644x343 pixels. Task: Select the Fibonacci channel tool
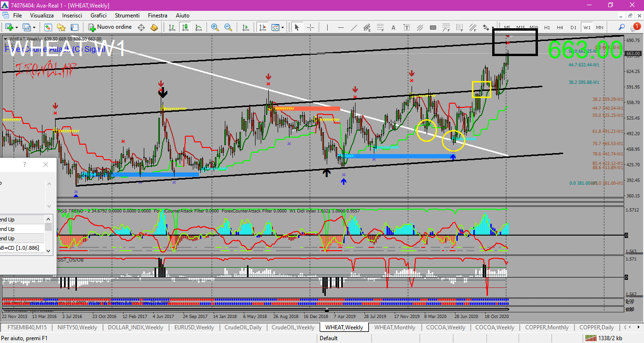click(472, 27)
